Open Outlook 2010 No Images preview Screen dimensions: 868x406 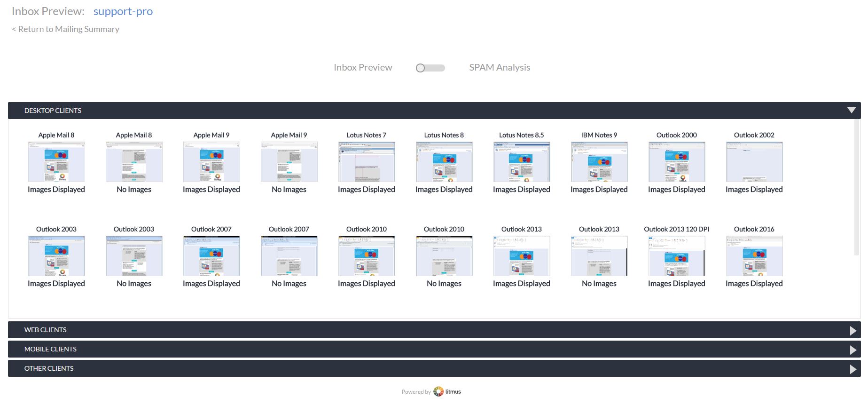[444, 256]
